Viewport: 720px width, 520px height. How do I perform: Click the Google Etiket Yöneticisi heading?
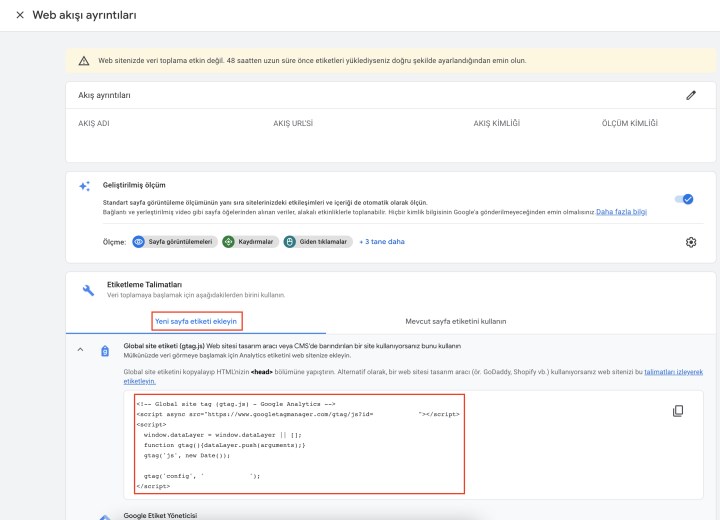pos(160,515)
